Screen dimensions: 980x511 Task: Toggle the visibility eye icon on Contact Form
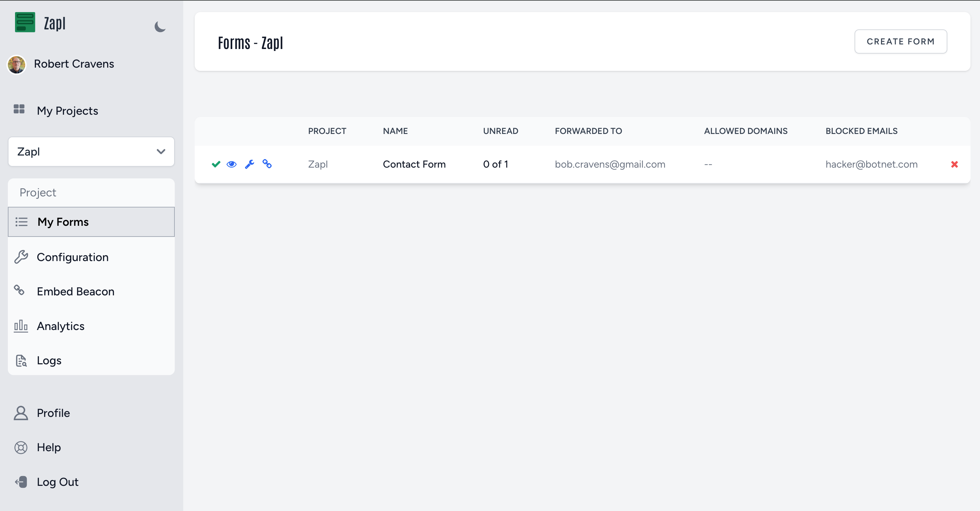(x=232, y=164)
